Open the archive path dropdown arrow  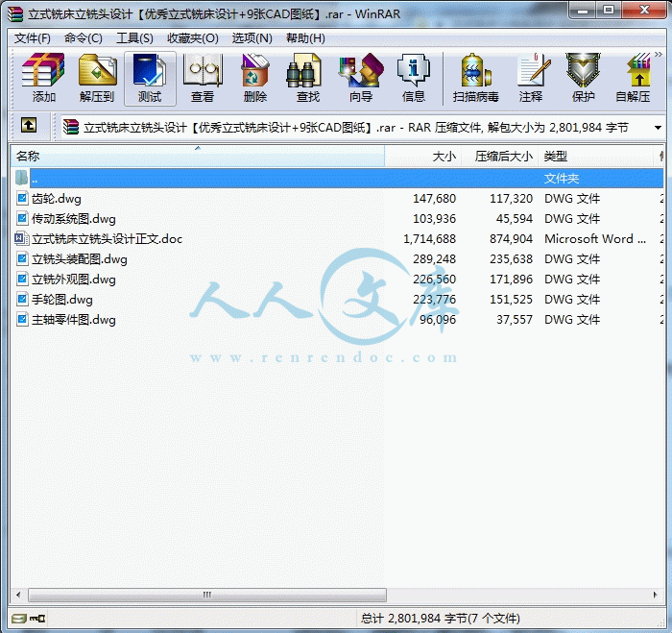point(658,128)
